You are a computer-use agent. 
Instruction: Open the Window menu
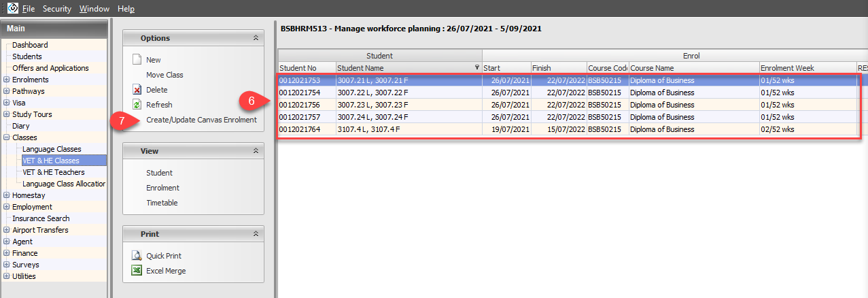(94, 9)
